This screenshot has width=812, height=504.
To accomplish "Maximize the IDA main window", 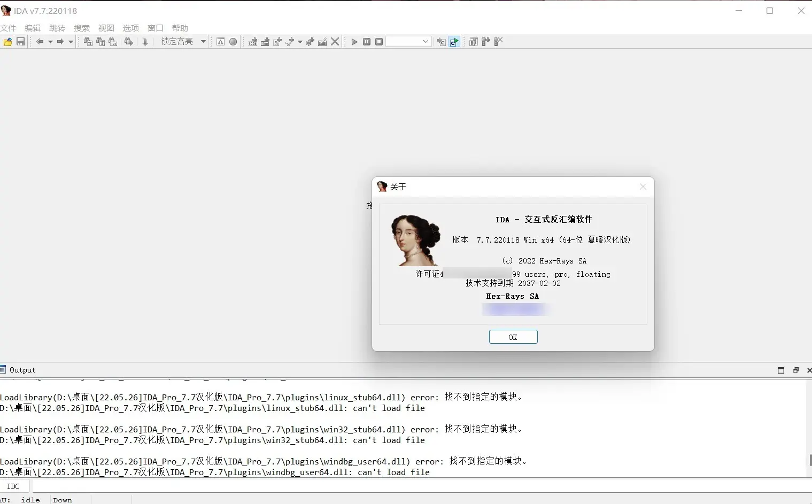I will pos(770,11).
